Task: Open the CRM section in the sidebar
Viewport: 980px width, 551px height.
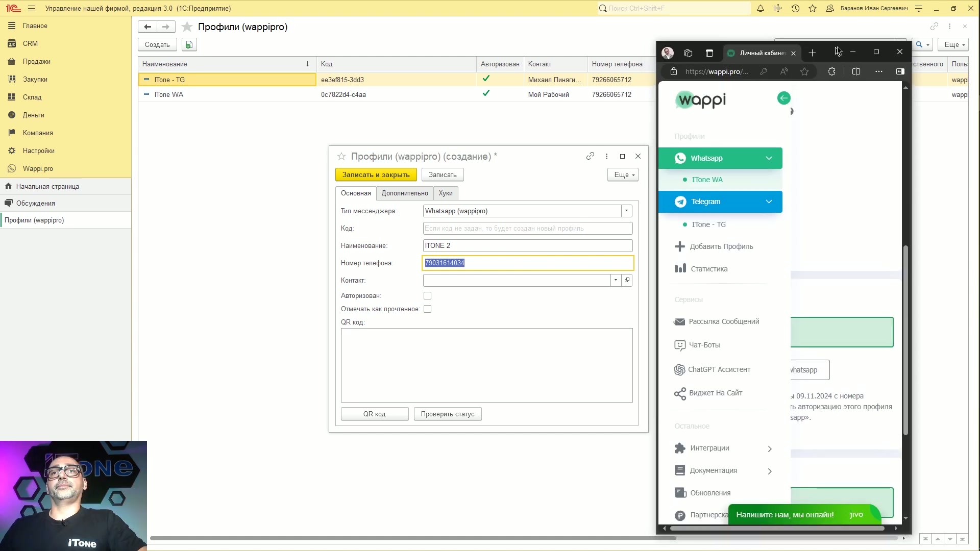Action: [65, 44]
